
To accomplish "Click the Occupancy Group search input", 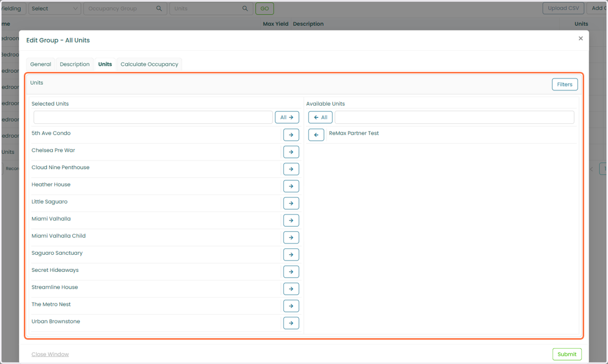I will 125,9.
